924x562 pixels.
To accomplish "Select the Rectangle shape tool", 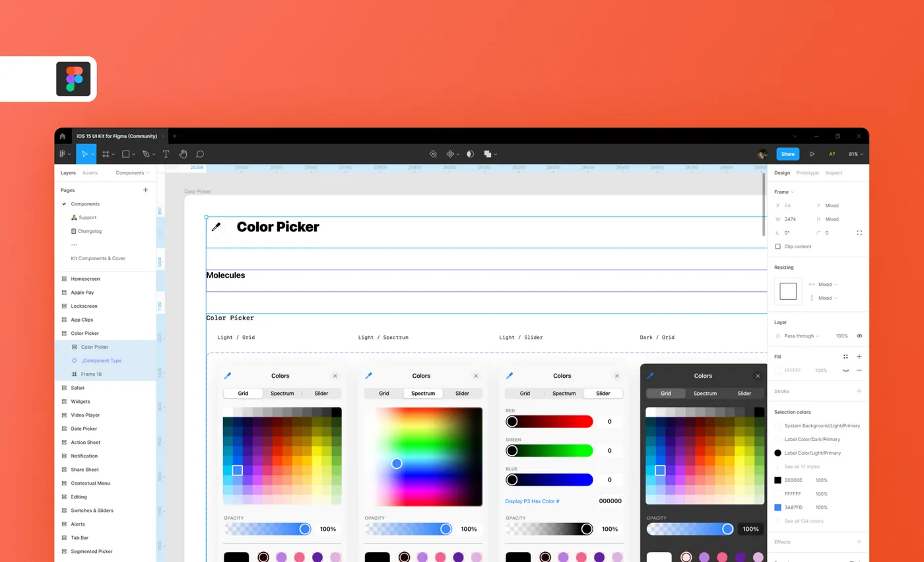I will coord(125,154).
